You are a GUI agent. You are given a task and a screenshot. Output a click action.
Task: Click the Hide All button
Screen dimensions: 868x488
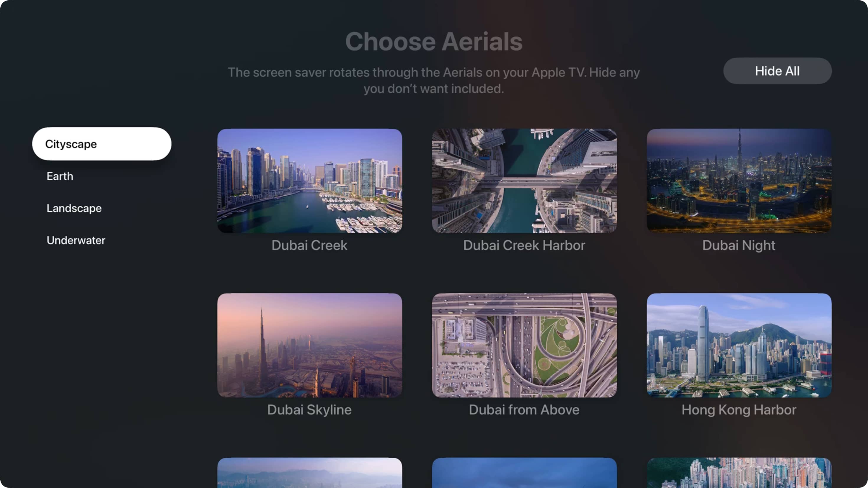[x=777, y=71]
